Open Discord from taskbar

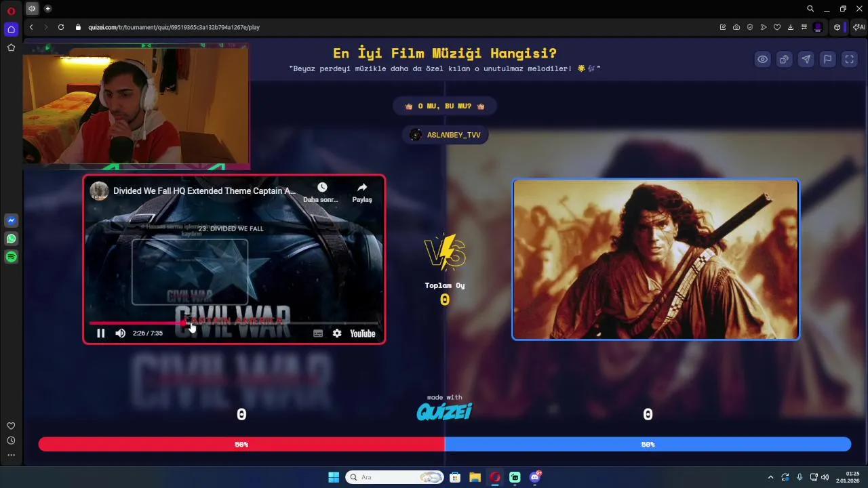pyautogui.click(x=535, y=477)
